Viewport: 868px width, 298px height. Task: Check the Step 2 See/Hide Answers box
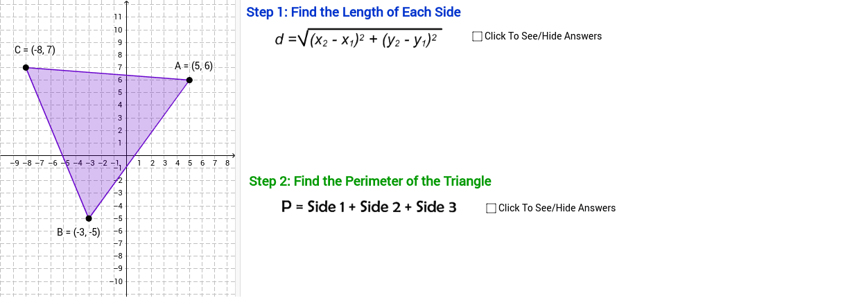coord(491,208)
